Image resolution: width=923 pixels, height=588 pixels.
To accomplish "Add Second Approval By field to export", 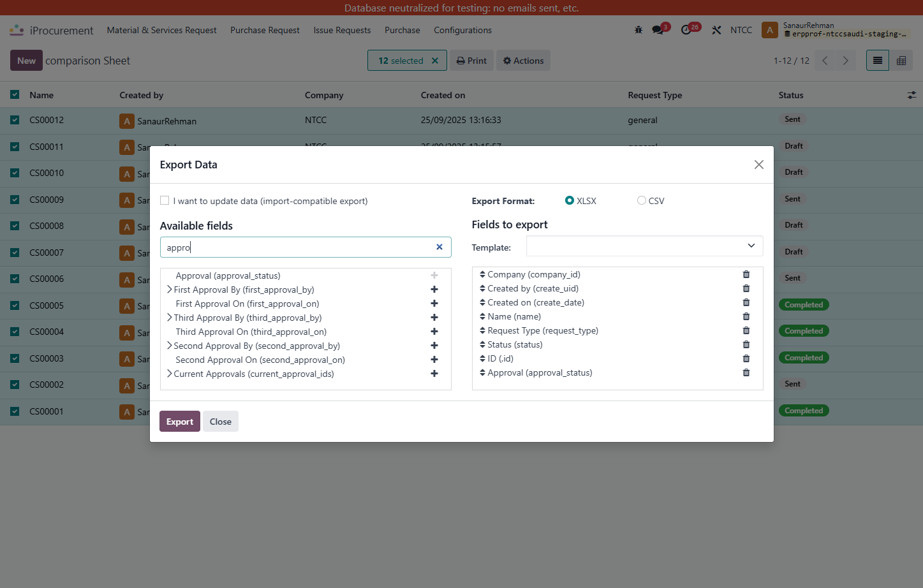I will (434, 346).
